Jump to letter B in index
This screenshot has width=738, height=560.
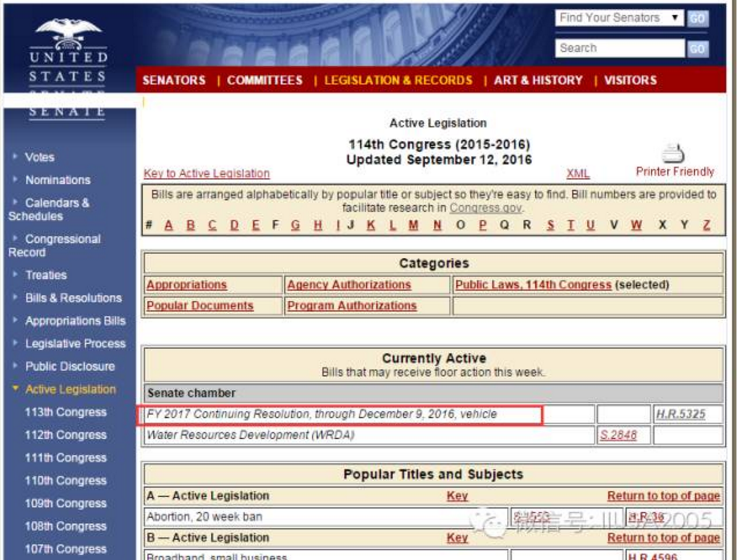click(x=190, y=226)
